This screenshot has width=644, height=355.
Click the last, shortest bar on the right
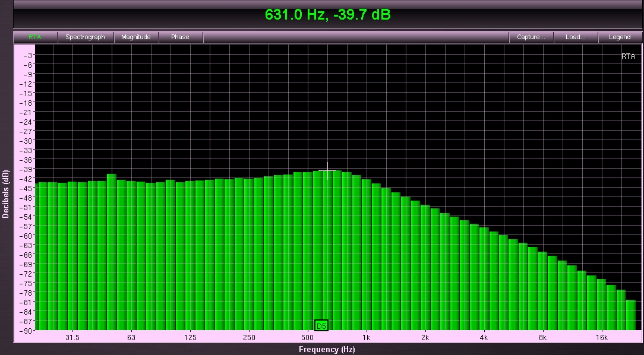[x=631, y=315]
